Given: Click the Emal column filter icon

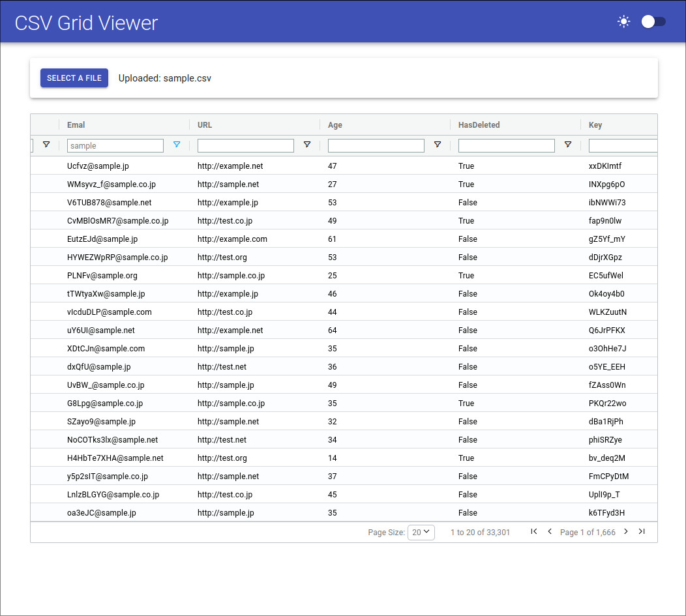Looking at the screenshot, I should (x=177, y=145).
